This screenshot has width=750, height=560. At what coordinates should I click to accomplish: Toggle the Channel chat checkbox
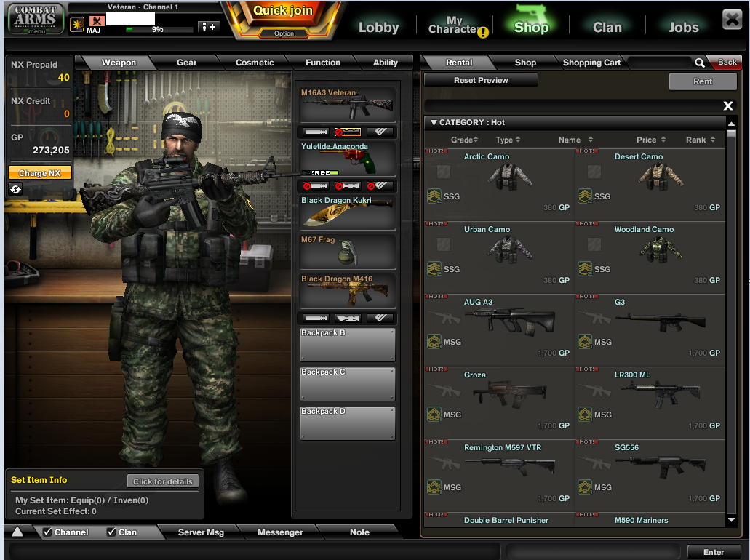[47, 532]
